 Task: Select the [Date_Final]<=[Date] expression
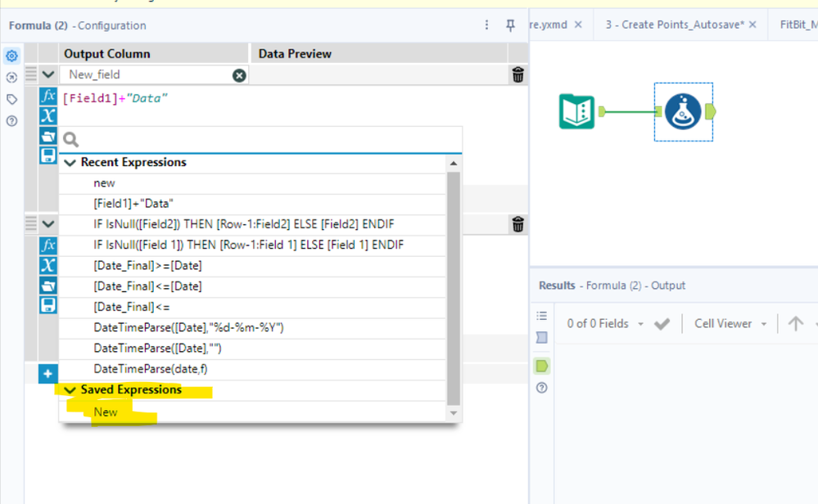click(x=252, y=286)
